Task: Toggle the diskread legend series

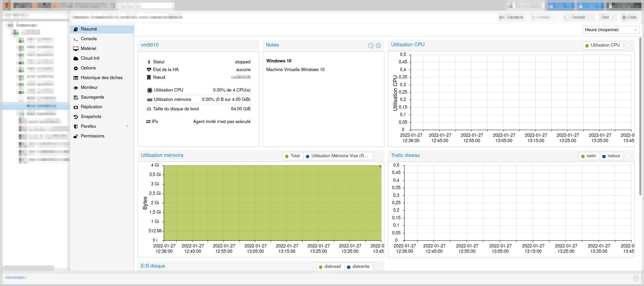Action: 330,267
